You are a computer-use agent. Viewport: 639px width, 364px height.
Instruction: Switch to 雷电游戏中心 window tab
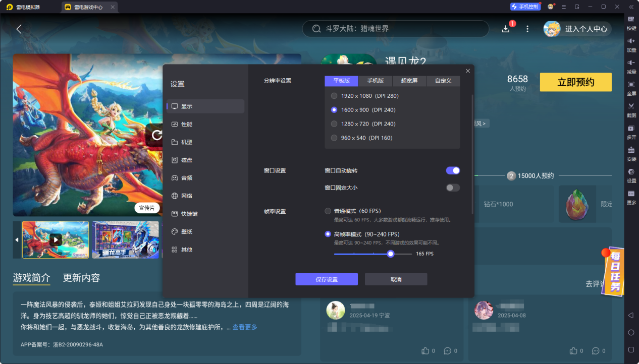89,7
